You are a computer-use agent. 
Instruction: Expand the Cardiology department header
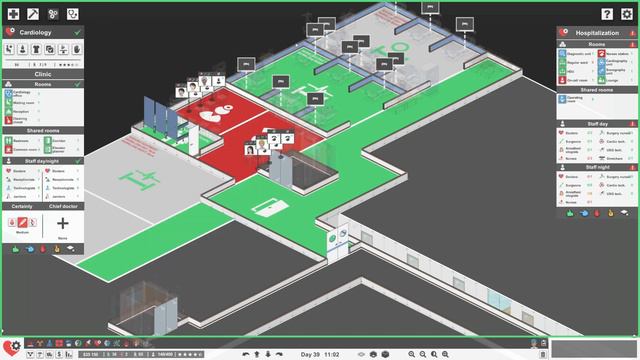click(x=43, y=32)
